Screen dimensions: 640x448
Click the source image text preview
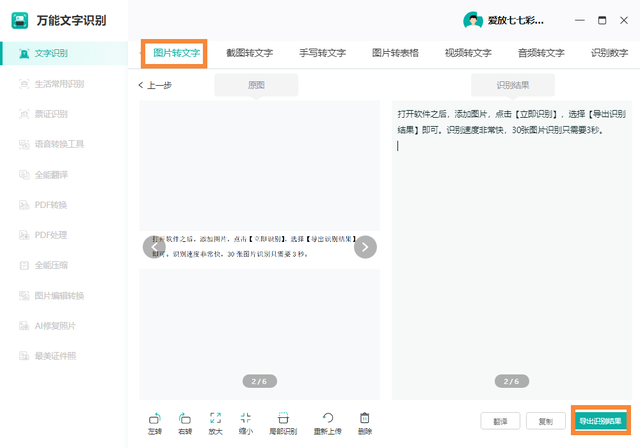[254, 247]
